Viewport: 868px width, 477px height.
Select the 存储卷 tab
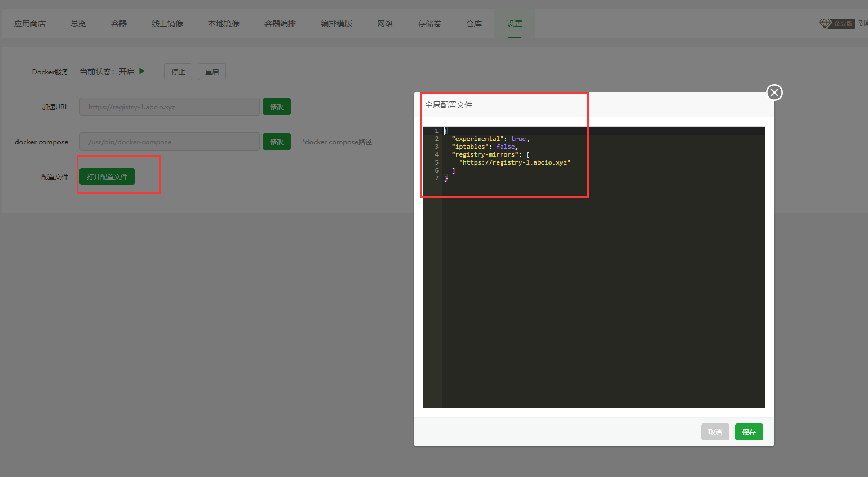click(429, 24)
